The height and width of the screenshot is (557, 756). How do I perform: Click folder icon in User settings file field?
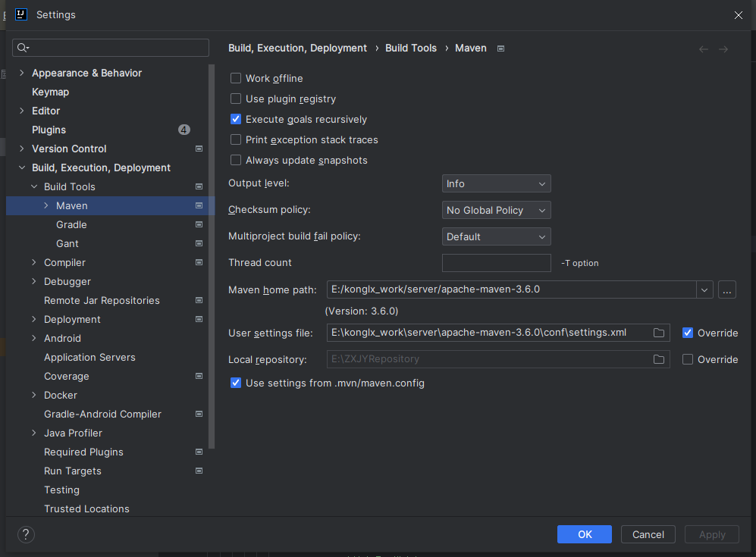pyautogui.click(x=659, y=333)
